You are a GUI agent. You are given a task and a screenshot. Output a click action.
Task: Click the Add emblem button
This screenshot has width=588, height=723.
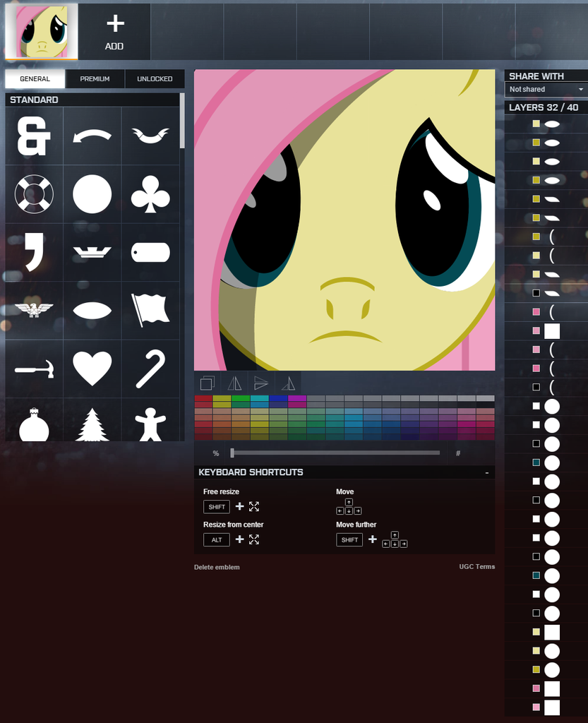(x=114, y=32)
